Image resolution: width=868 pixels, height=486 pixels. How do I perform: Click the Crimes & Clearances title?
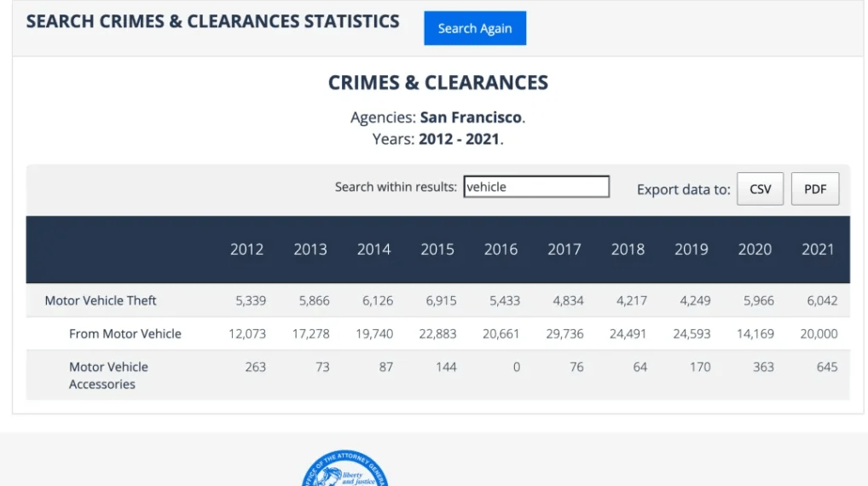(438, 83)
